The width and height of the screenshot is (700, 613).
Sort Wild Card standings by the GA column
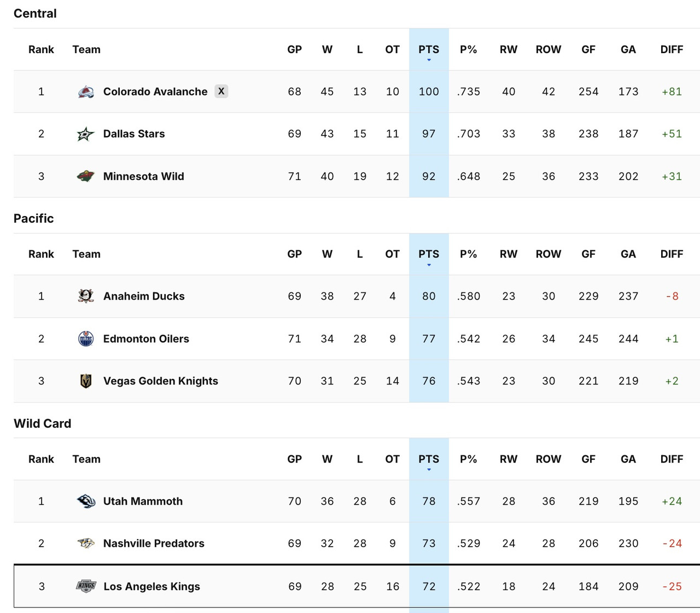tap(628, 459)
